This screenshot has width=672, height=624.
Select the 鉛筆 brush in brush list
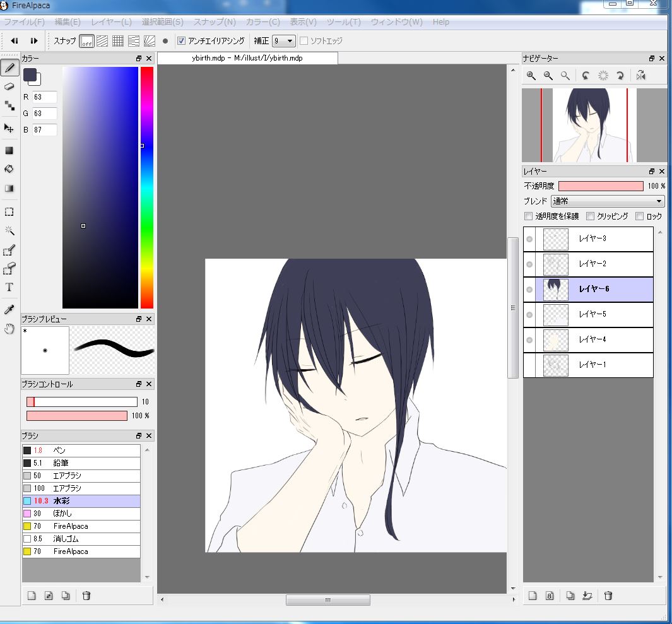81,463
